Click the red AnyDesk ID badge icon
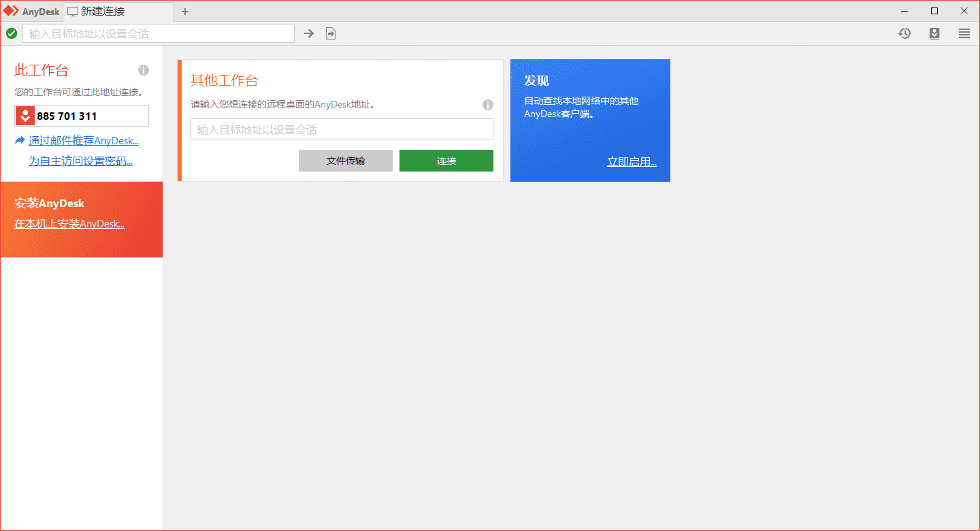The image size is (980, 531). pos(24,115)
